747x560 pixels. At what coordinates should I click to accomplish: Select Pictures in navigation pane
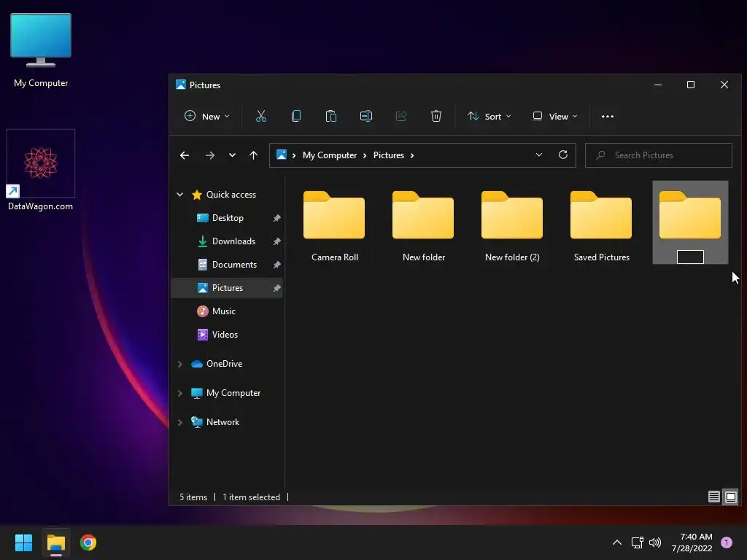[228, 287]
